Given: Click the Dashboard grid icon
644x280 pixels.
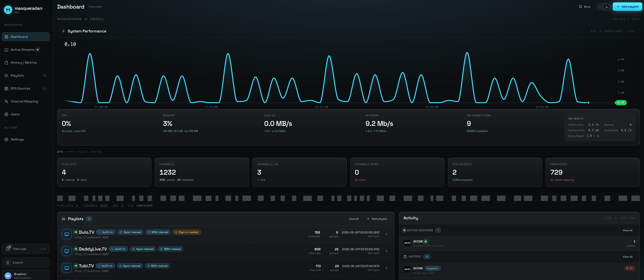Looking at the screenshot, I should [6, 37].
